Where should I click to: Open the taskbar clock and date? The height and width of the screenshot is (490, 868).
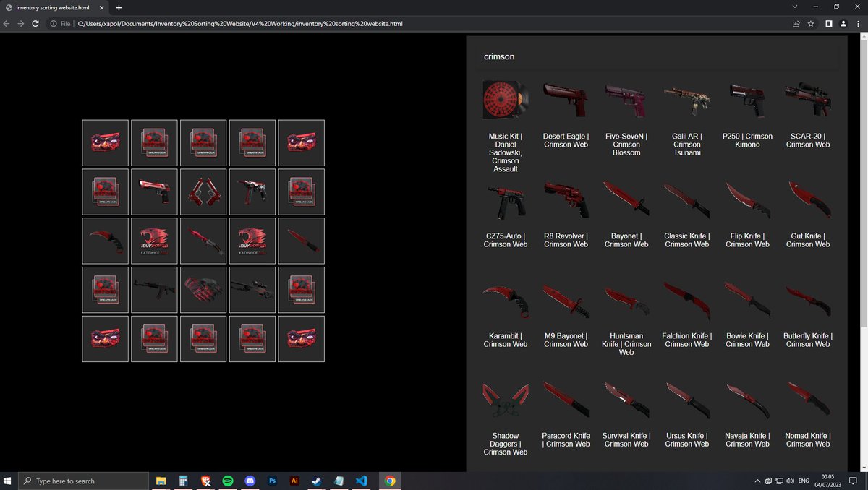tap(827, 481)
